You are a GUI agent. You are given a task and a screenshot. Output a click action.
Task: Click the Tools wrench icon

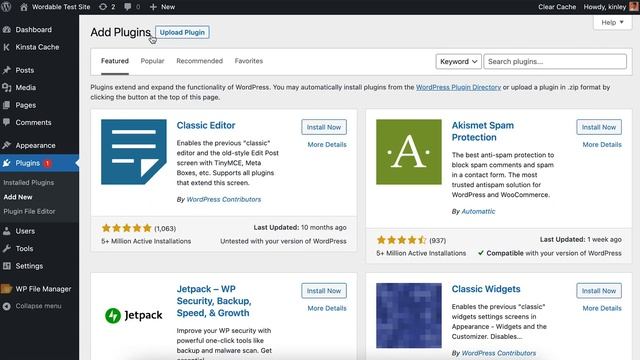(x=7, y=248)
